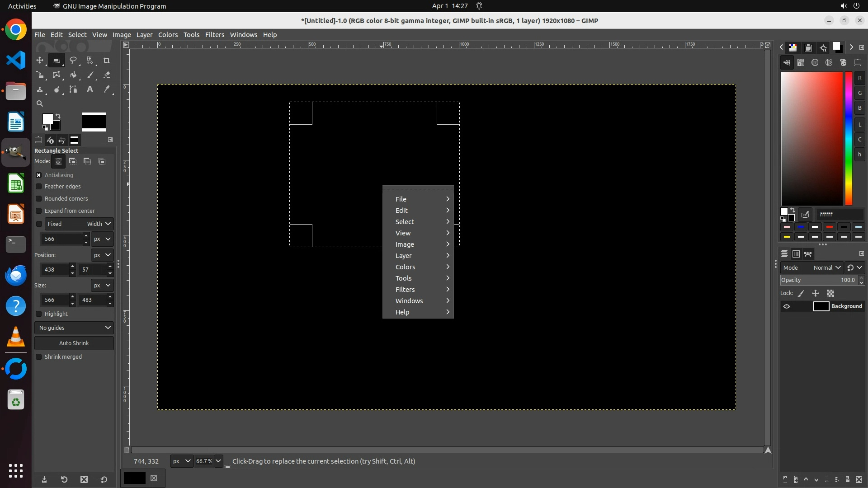Viewport: 868px width, 488px height.
Task: Select the Paintbrush tool
Action: (x=90, y=75)
